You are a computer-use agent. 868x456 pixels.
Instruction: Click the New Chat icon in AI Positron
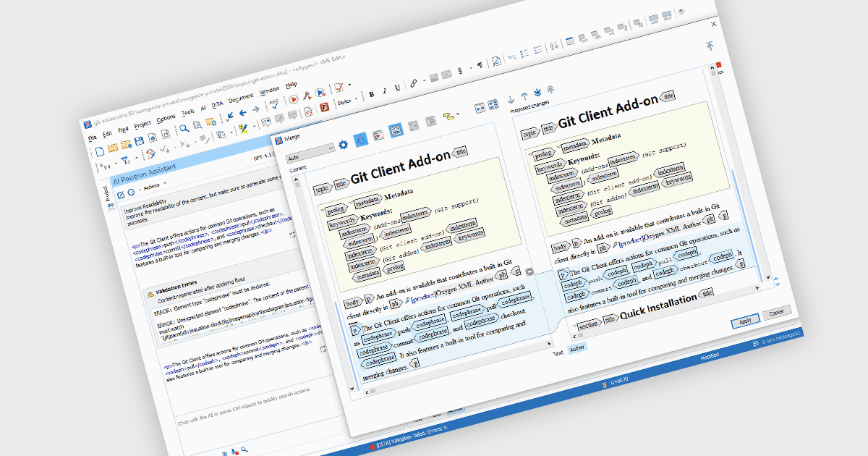tap(121, 193)
